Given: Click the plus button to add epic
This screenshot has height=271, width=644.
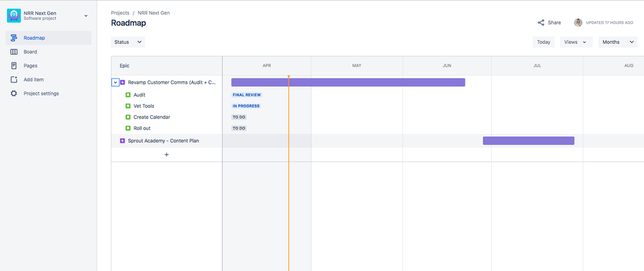Looking at the screenshot, I should [x=166, y=154].
